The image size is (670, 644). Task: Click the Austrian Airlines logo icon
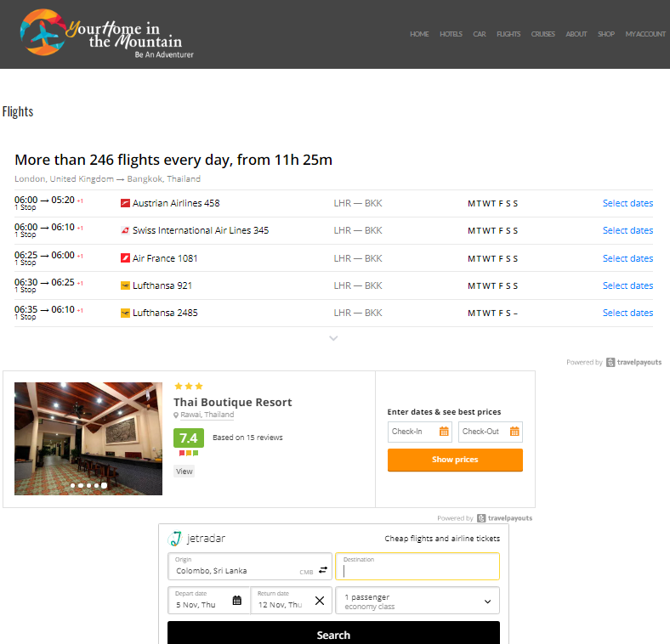click(x=125, y=203)
